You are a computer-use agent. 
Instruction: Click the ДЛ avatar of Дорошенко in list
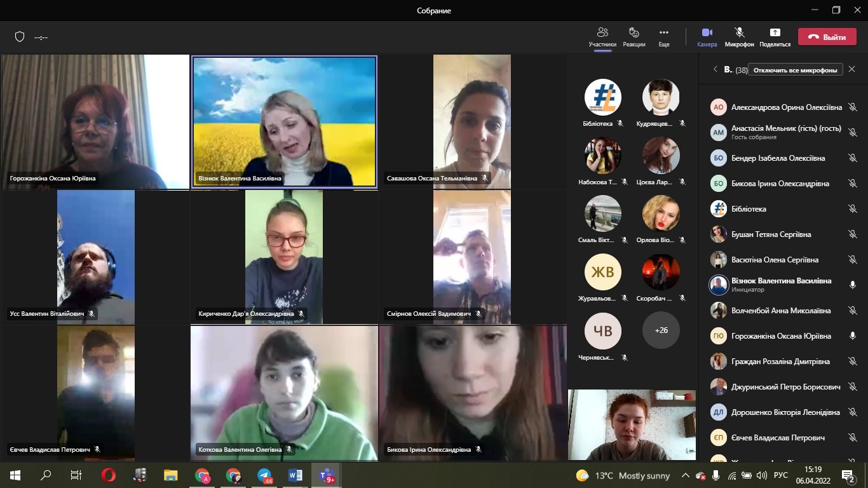(719, 412)
